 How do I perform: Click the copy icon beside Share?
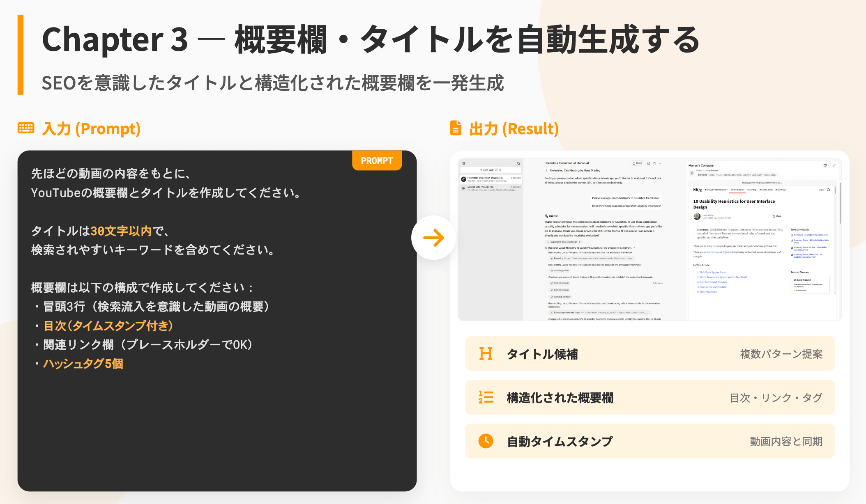pos(649,163)
